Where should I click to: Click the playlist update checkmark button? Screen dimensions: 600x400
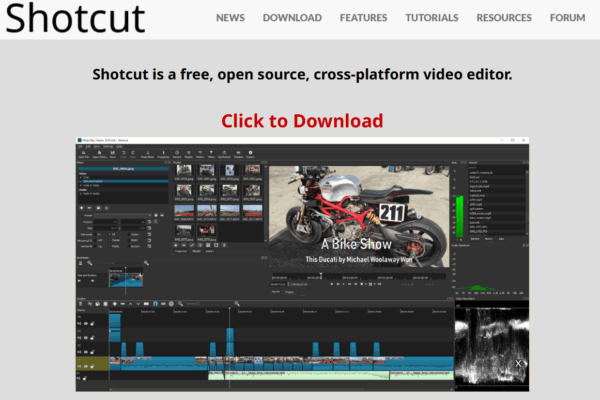[x=192, y=245]
